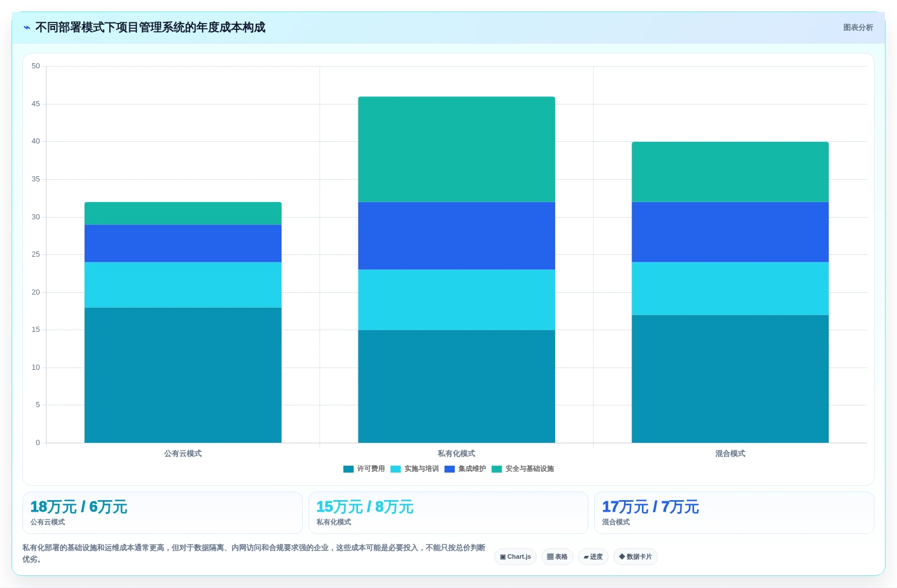
Task: Click the 安全与基础设施 segment of 私有化模式 bar
Action: [456, 149]
